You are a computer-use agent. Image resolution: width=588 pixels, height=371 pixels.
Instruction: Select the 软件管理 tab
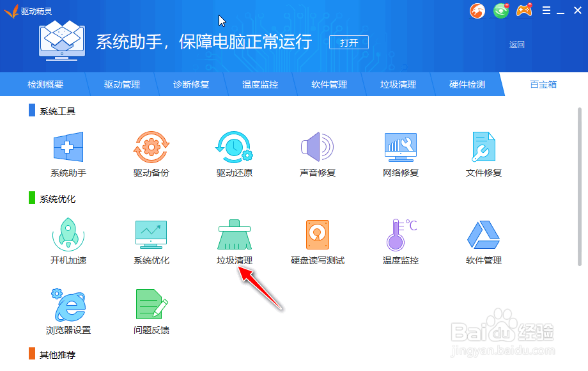click(x=329, y=84)
